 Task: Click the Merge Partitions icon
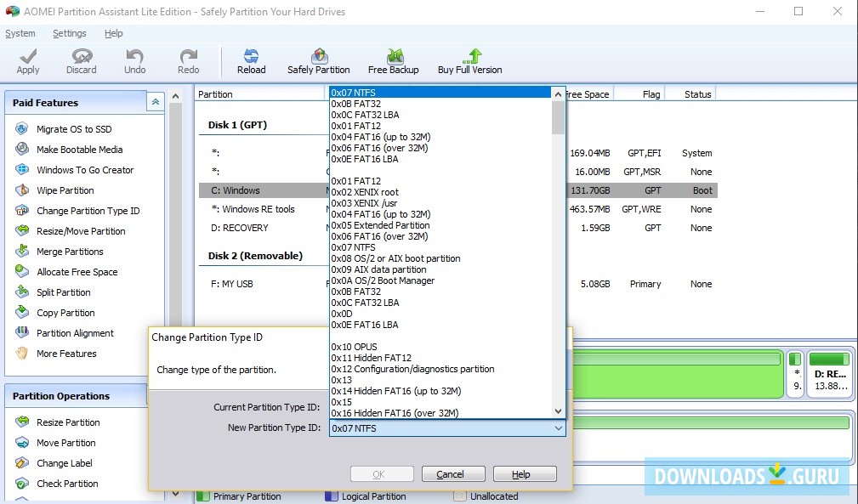pyautogui.click(x=22, y=252)
